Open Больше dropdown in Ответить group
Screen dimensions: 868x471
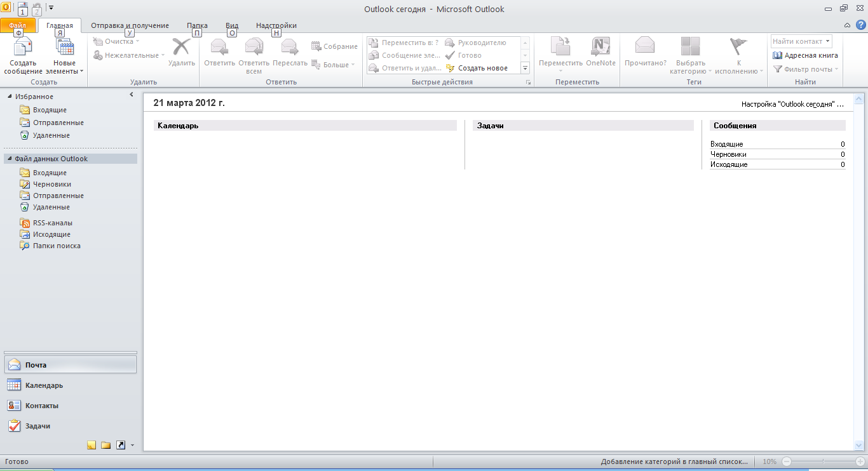coord(333,65)
